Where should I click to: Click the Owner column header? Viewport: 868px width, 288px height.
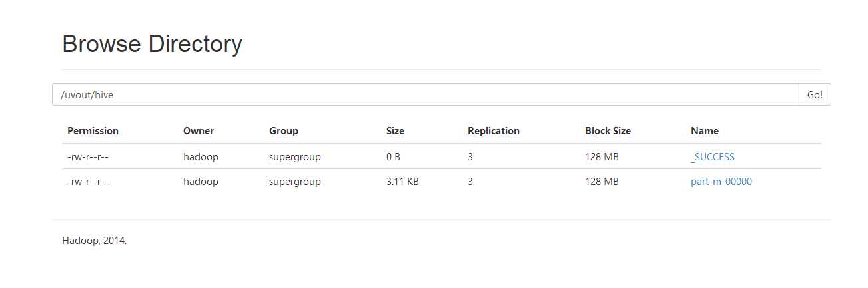pyautogui.click(x=199, y=131)
